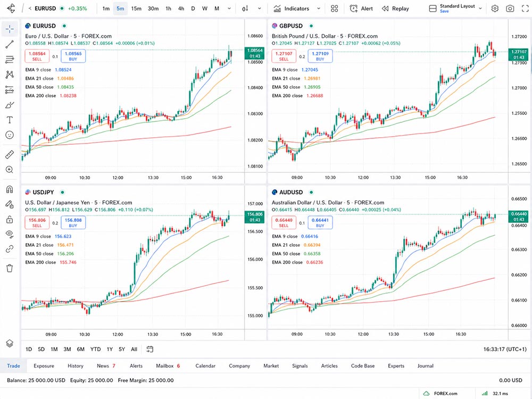Screen dimensions: 532x399
Task: Select the Text annotation tool
Action: [10, 120]
